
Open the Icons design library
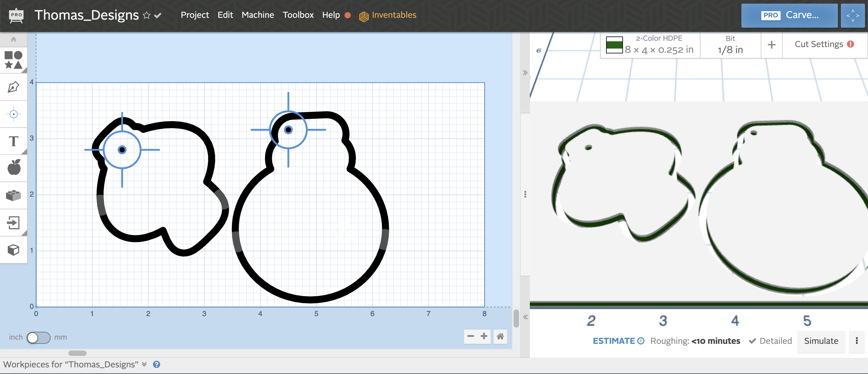(x=14, y=168)
